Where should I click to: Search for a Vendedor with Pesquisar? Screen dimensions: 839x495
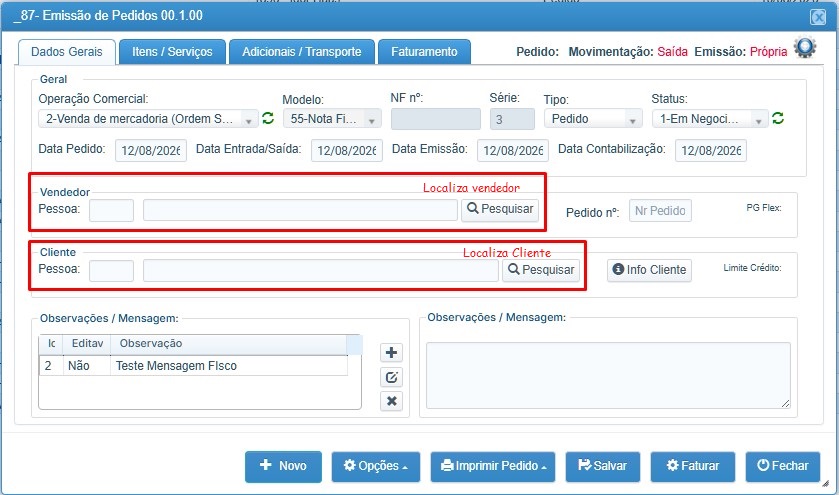[500, 209]
